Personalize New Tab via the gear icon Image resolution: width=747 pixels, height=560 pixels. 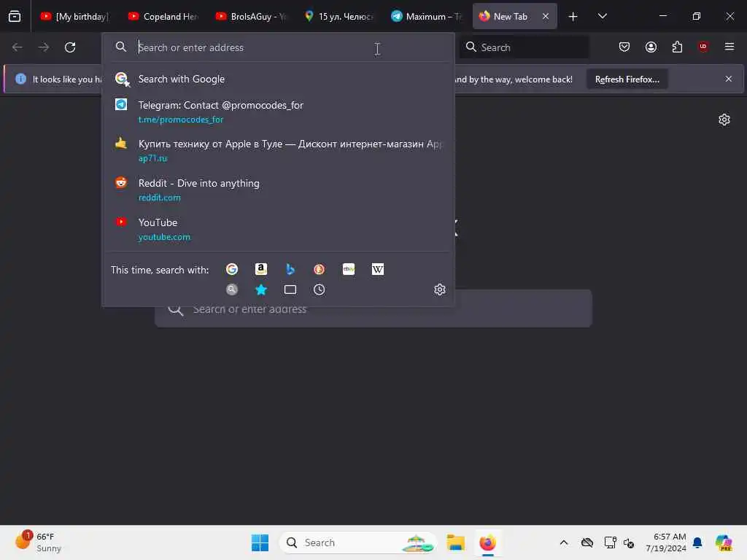coord(724,120)
